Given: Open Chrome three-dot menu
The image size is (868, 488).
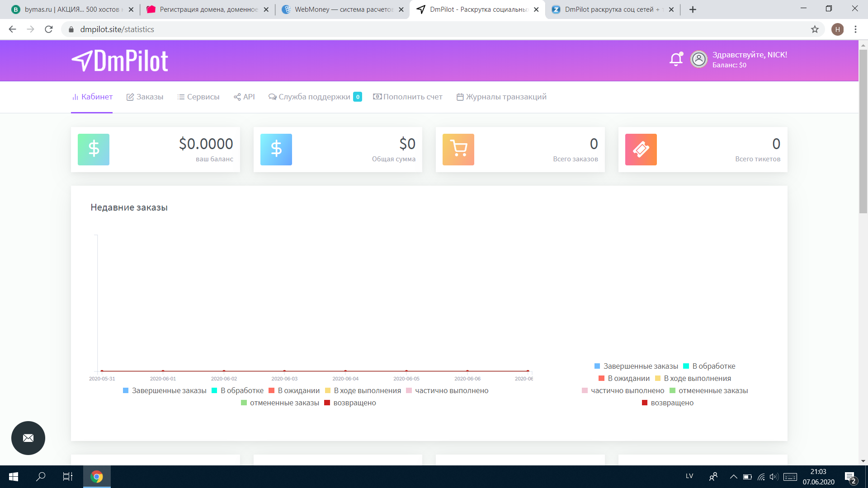Looking at the screenshot, I should (855, 29).
